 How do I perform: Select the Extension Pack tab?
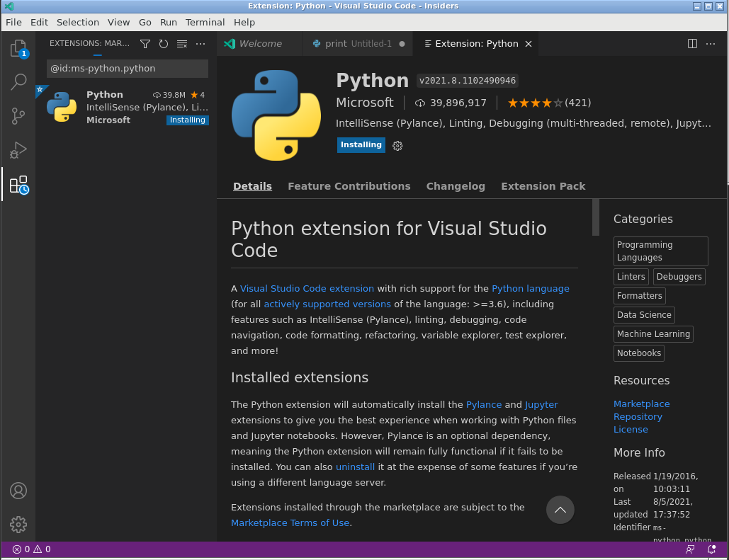pos(543,186)
